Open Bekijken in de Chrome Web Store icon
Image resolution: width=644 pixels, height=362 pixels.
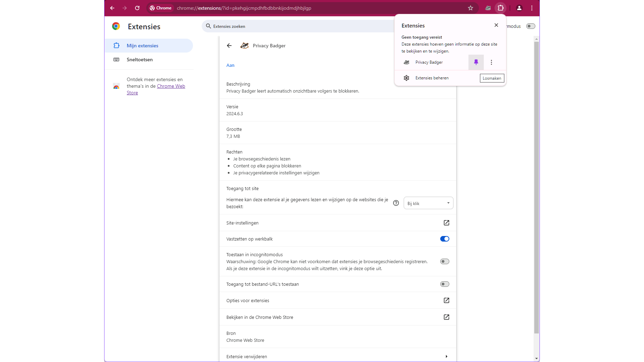[x=447, y=317]
